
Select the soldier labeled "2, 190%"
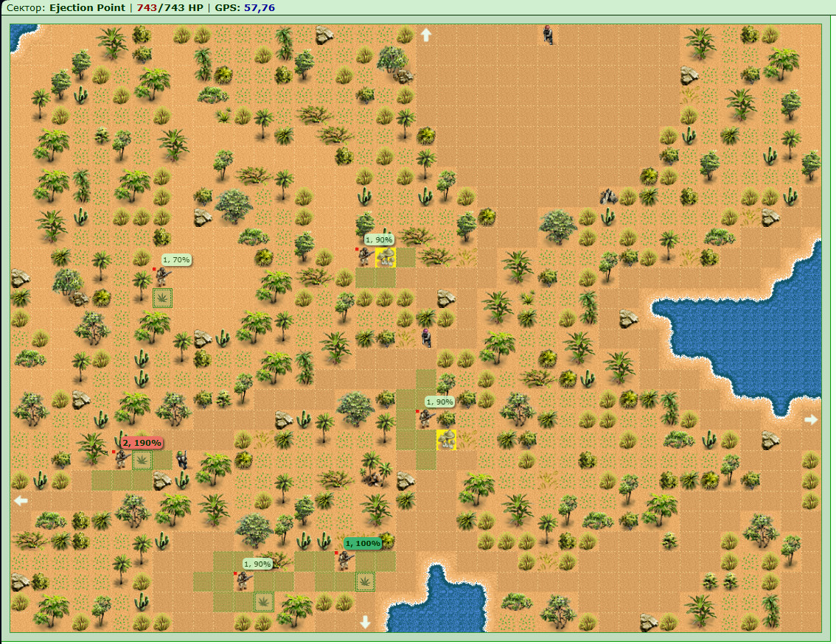coord(122,459)
